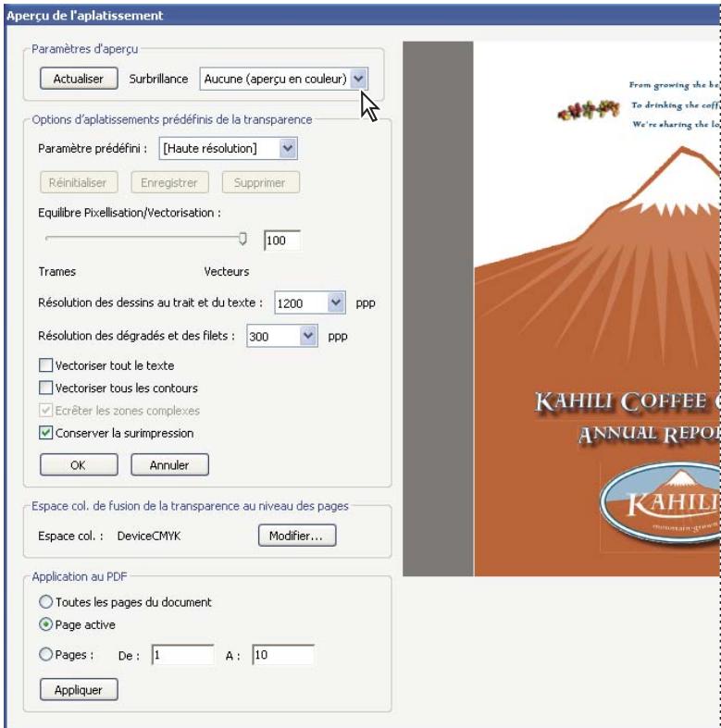721x728 pixels.
Task: Open the Paramètre prédéfini dropdown
Action: (228, 149)
